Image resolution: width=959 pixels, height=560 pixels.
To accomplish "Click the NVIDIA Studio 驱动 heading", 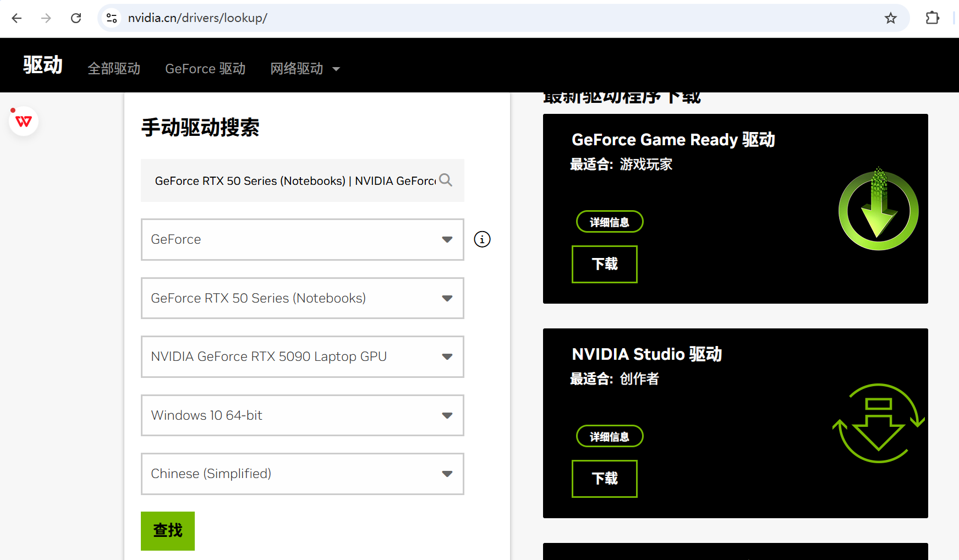I will click(647, 354).
